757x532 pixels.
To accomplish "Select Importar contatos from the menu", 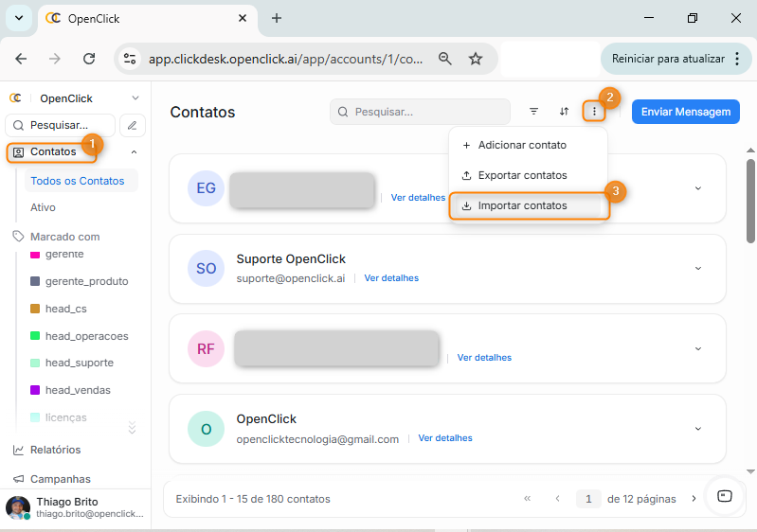I will tap(522, 205).
